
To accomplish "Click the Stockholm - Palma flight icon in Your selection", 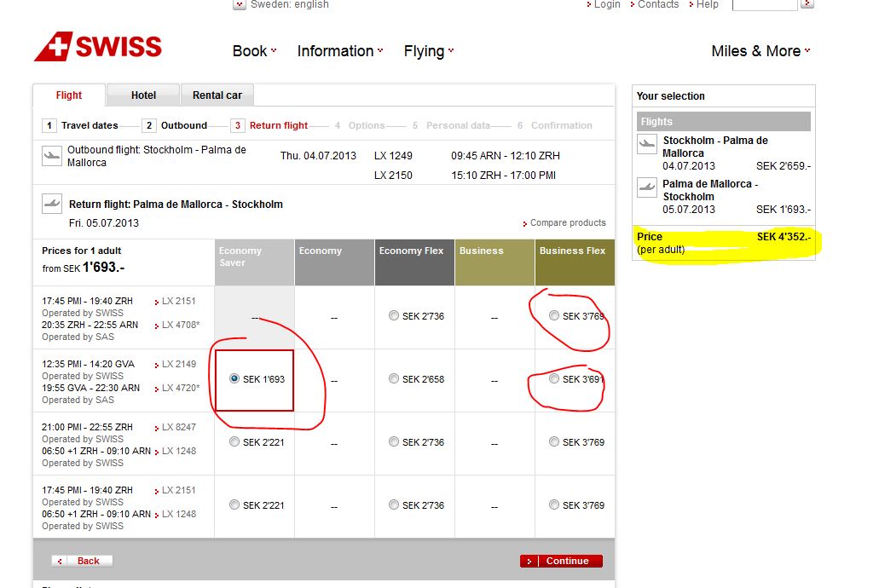I will (x=647, y=144).
